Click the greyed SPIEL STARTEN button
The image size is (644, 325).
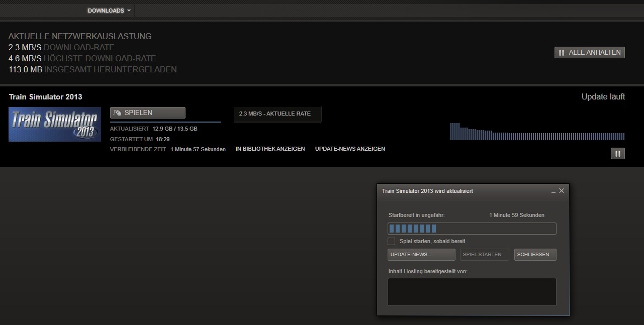tap(484, 254)
